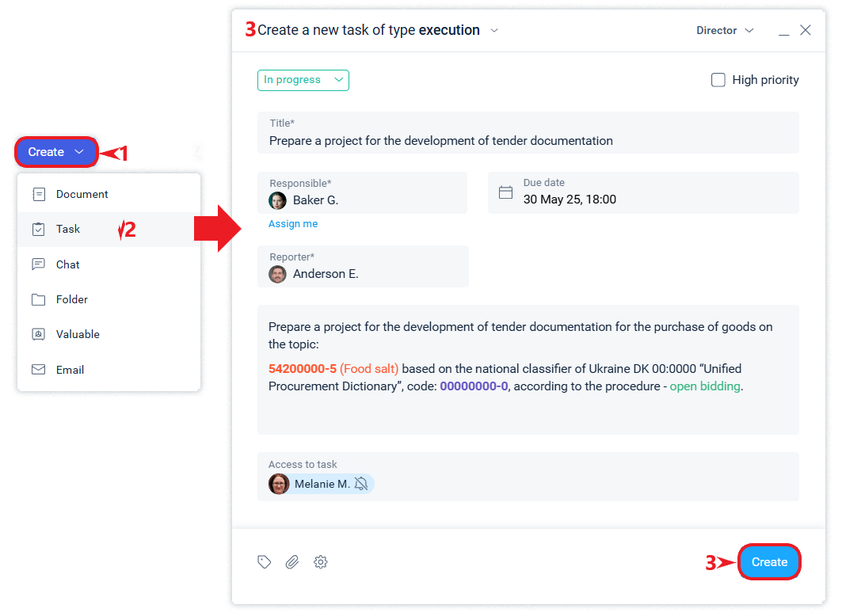This screenshot has width=842, height=616.
Task: Click the calendar icon beside Due date
Action: pos(505,192)
